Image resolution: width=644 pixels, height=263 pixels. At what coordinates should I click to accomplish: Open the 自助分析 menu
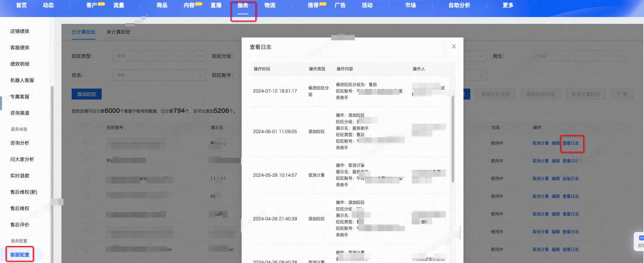(459, 5)
